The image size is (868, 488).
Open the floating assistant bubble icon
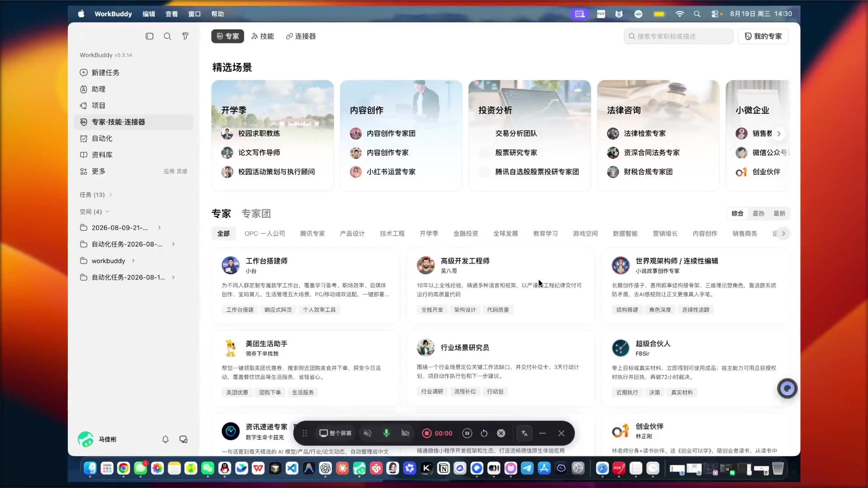(787, 389)
